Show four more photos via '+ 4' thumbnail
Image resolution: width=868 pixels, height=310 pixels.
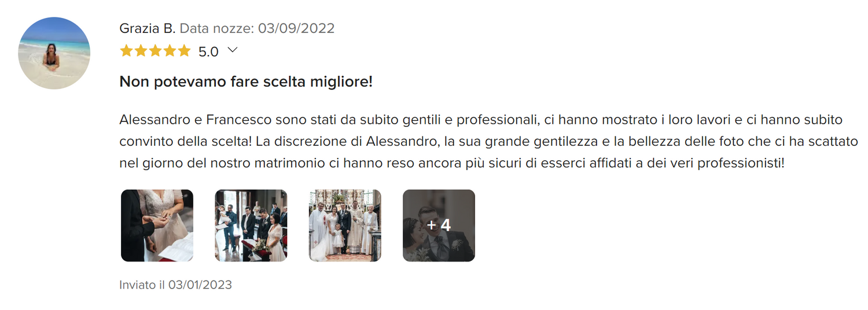(439, 226)
